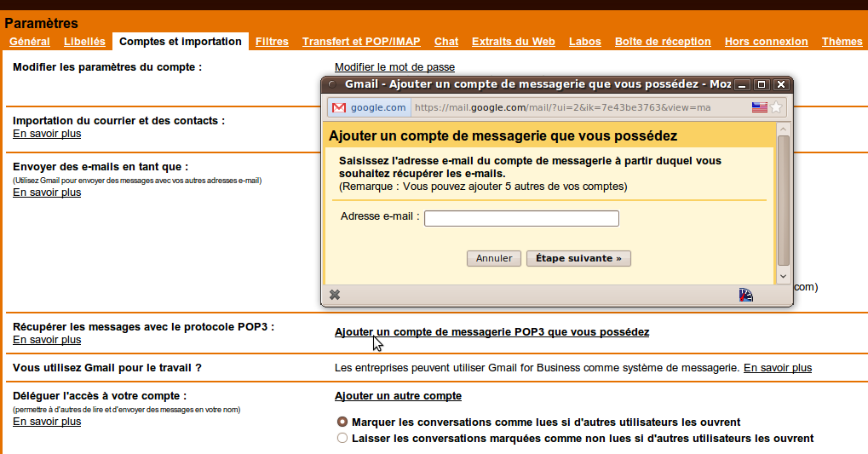Click the Annuler button in popup

[494, 259]
